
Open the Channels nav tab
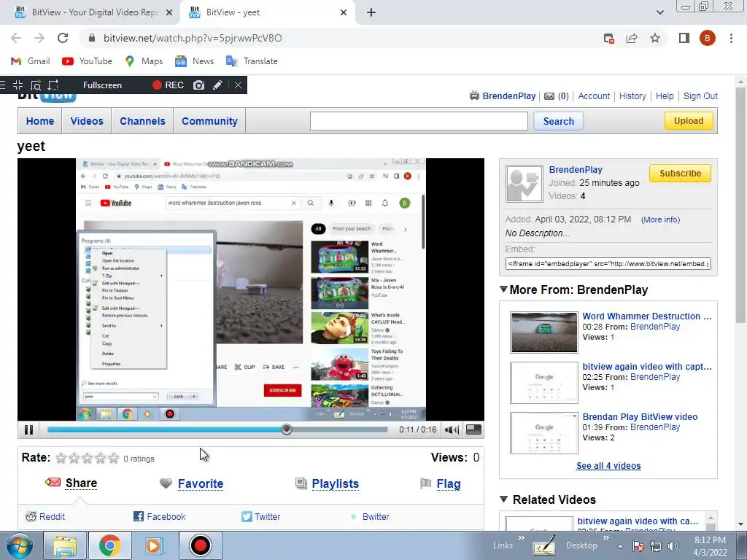(142, 121)
